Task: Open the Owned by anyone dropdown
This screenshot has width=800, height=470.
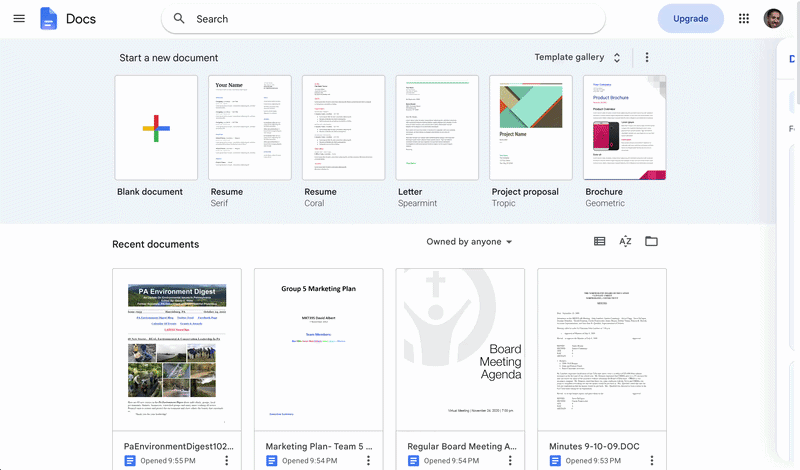Action: (469, 241)
